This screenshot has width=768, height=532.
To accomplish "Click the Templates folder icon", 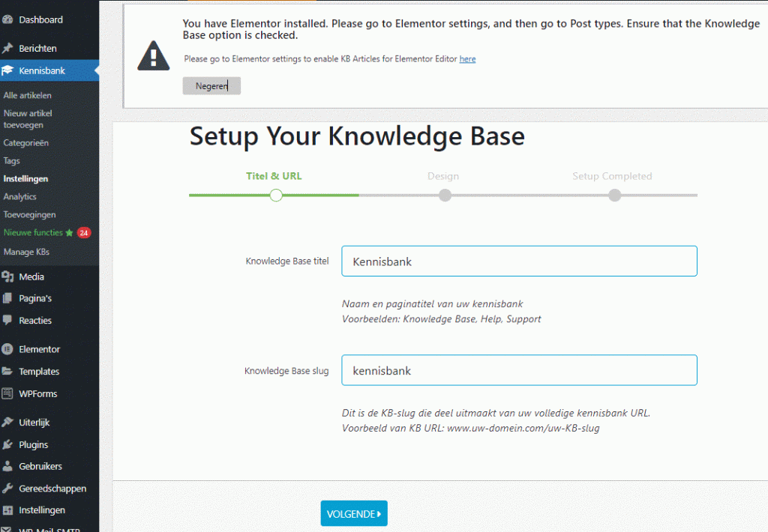I will [7, 371].
